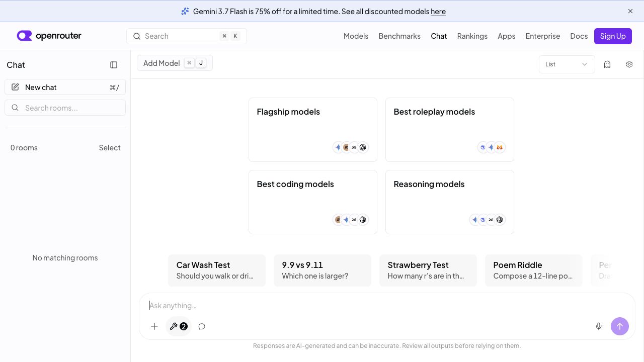Screen dimensions: 644x362
Task: Choose the Best roleplay models card
Action: [450, 130]
